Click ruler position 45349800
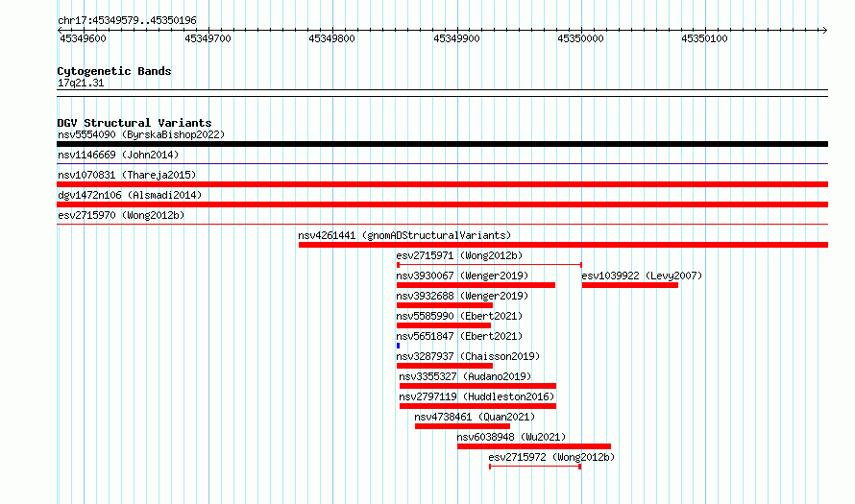Viewport: 855px width, 504px height. tap(331, 38)
